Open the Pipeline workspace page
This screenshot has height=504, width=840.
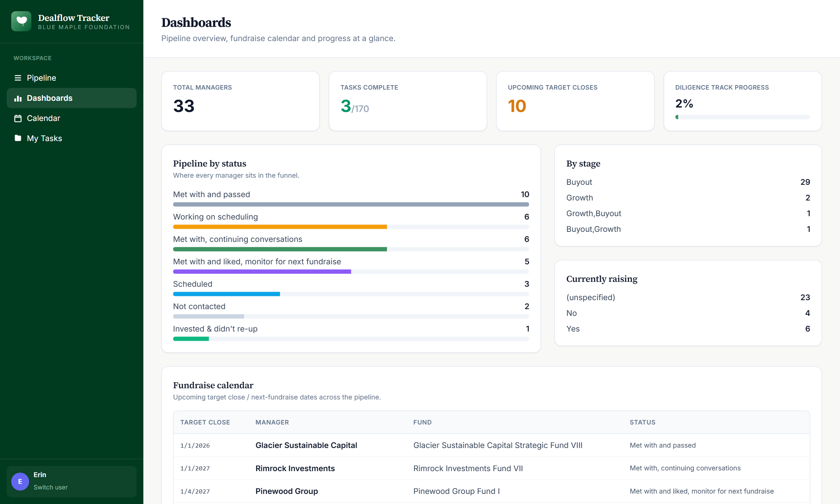point(72,78)
